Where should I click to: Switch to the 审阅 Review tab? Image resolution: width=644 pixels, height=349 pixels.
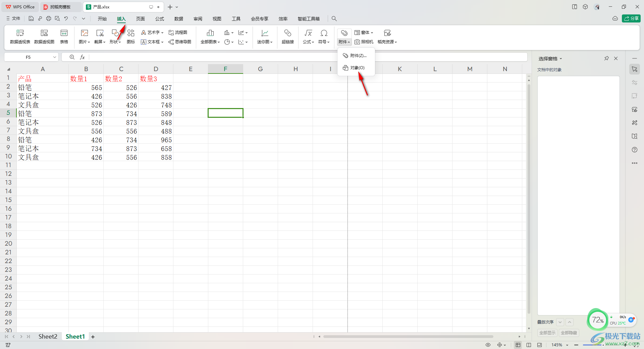click(198, 19)
